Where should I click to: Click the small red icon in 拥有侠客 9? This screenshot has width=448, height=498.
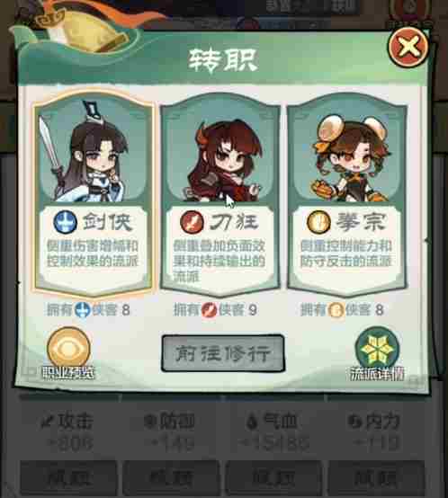(x=209, y=310)
